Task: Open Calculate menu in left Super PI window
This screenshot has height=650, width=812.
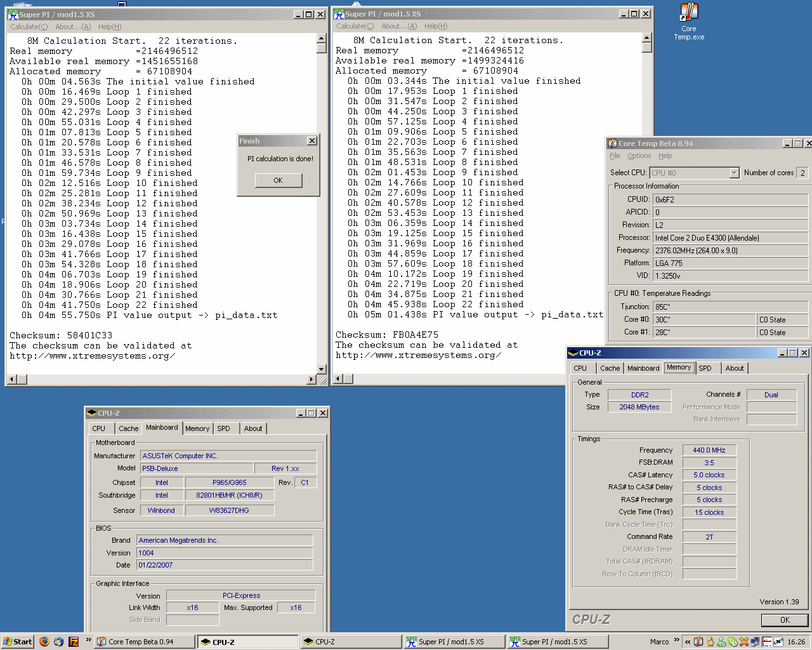Action: 29,27
